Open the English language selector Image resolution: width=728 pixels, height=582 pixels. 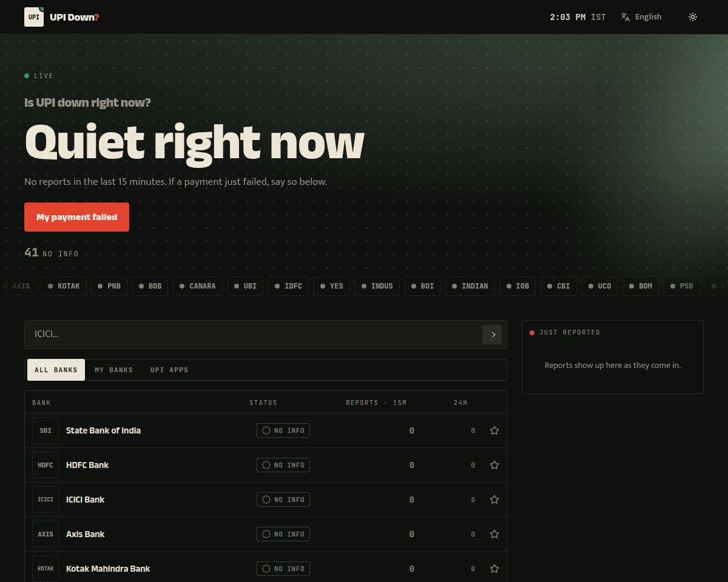pyautogui.click(x=641, y=17)
